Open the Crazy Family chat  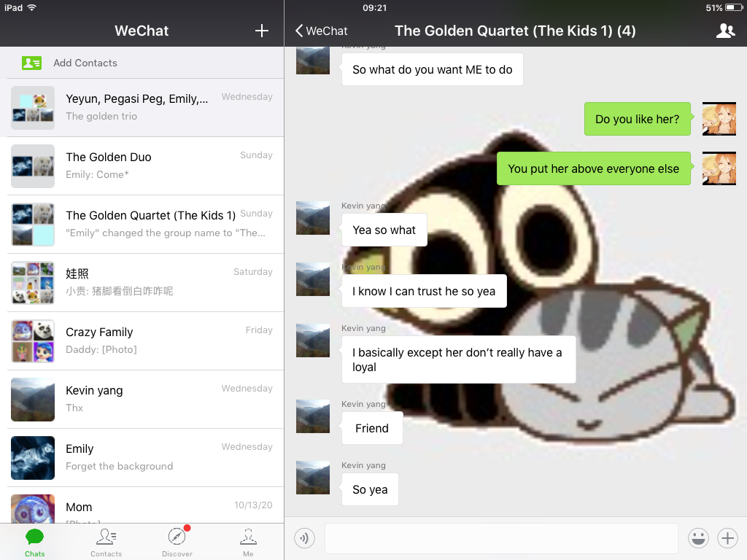(142, 341)
